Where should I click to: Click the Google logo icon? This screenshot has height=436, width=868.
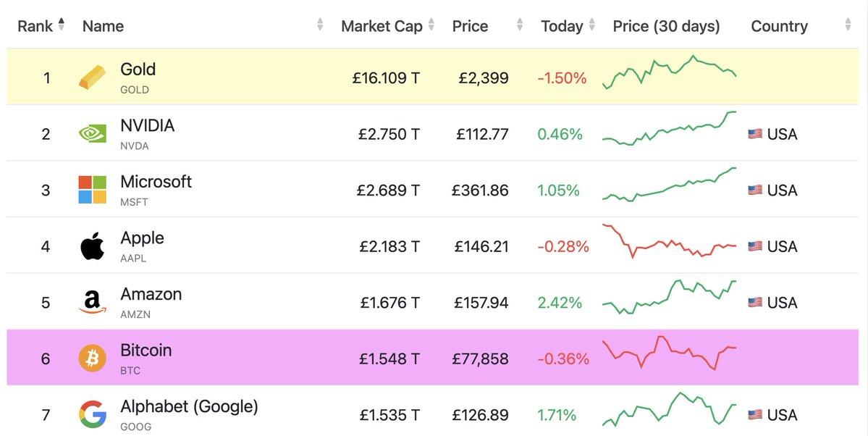coord(92,414)
